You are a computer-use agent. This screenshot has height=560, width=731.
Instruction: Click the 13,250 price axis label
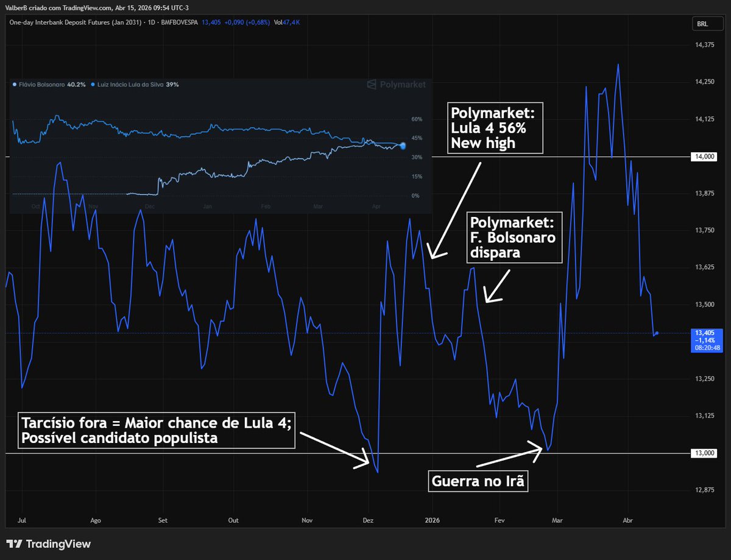pos(704,379)
